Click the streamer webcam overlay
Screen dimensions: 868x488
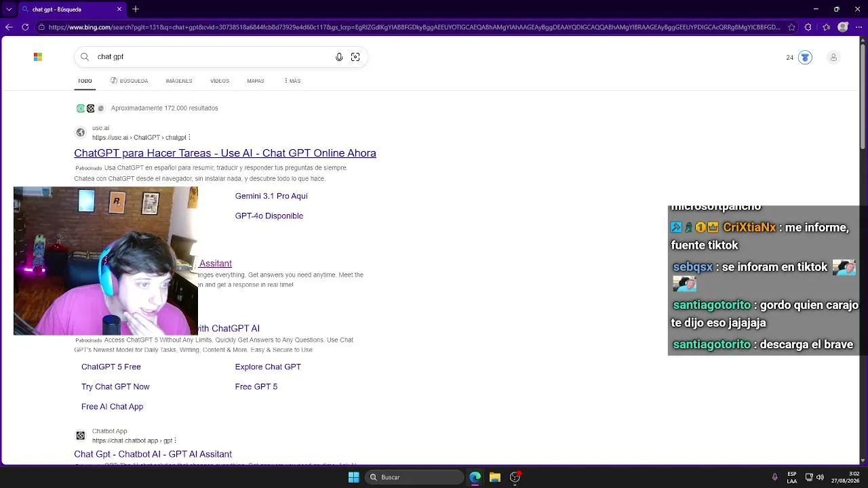pyautogui.click(x=106, y=261)
